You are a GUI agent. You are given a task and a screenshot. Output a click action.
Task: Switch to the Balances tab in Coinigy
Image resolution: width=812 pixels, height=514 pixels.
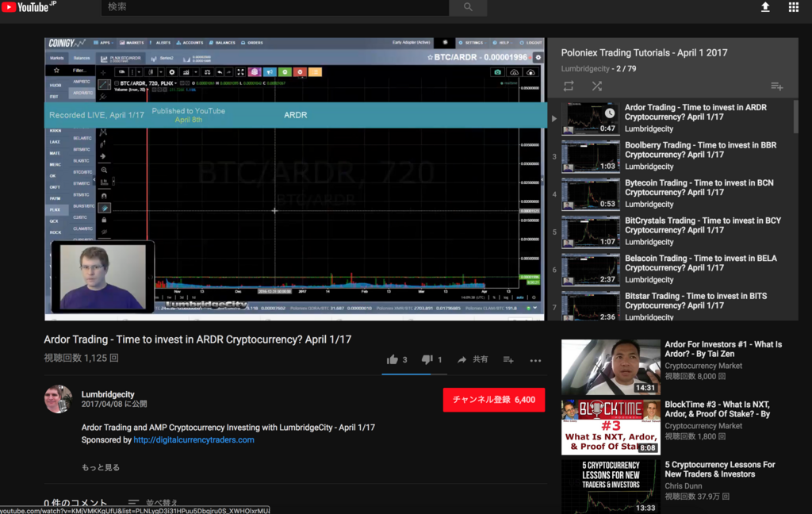click(x=82, y=58)
